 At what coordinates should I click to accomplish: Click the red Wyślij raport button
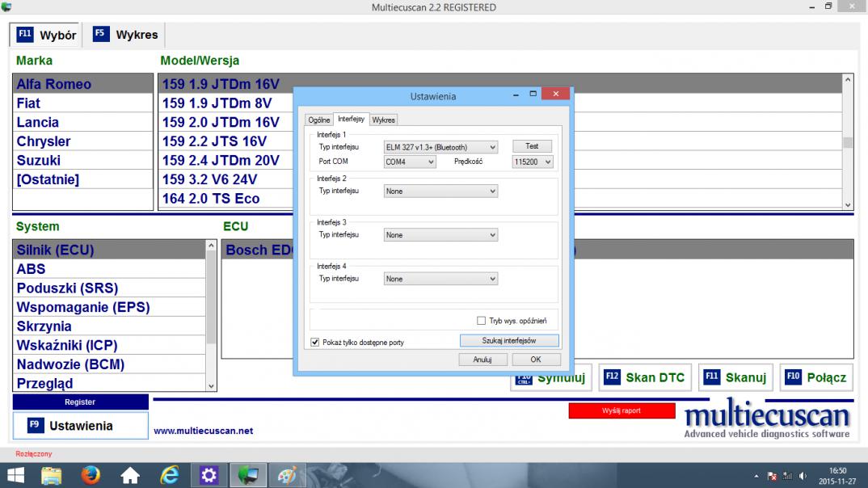622,410
